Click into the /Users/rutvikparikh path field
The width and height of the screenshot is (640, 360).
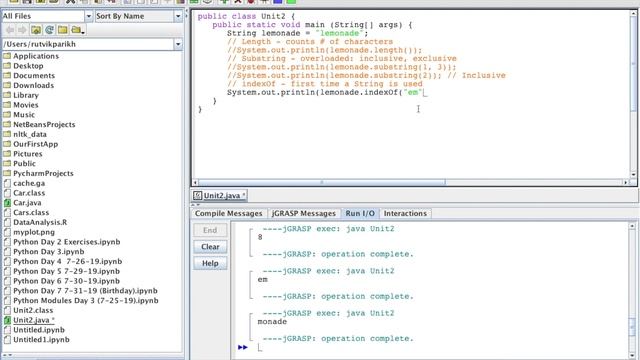tap(88, 44)
